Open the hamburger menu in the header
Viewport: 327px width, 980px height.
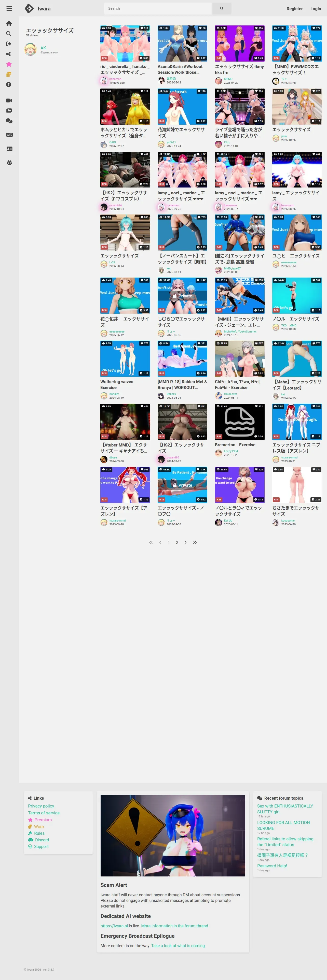click(x=9, y=8)
